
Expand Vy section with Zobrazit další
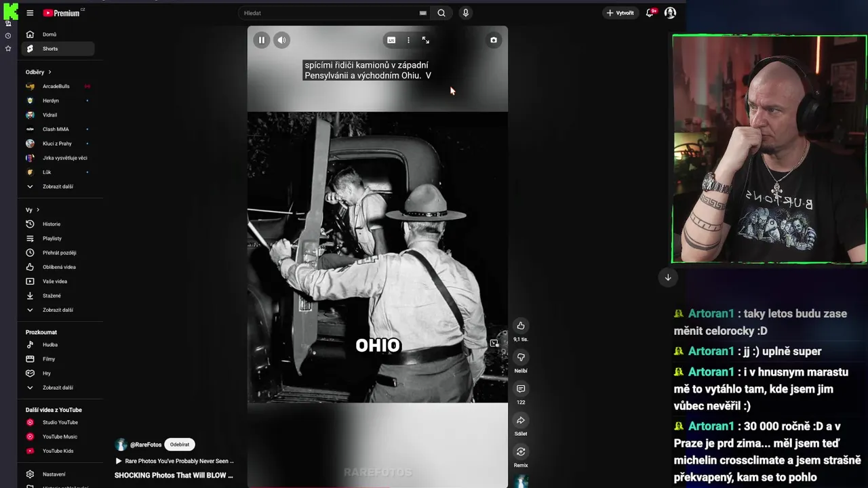[58, 310]
